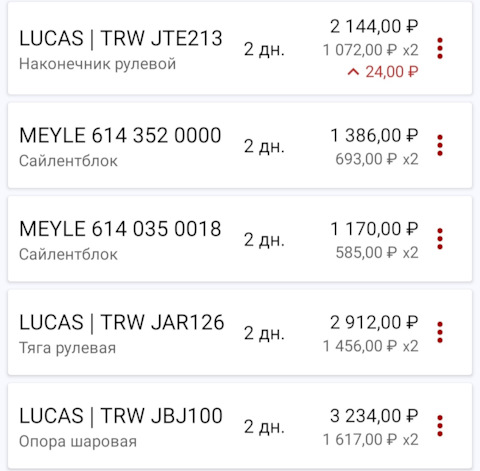Click the 1 617,00 ₽ x2 unit price
This screenshot has height=471, width=480.
point(371,439)
